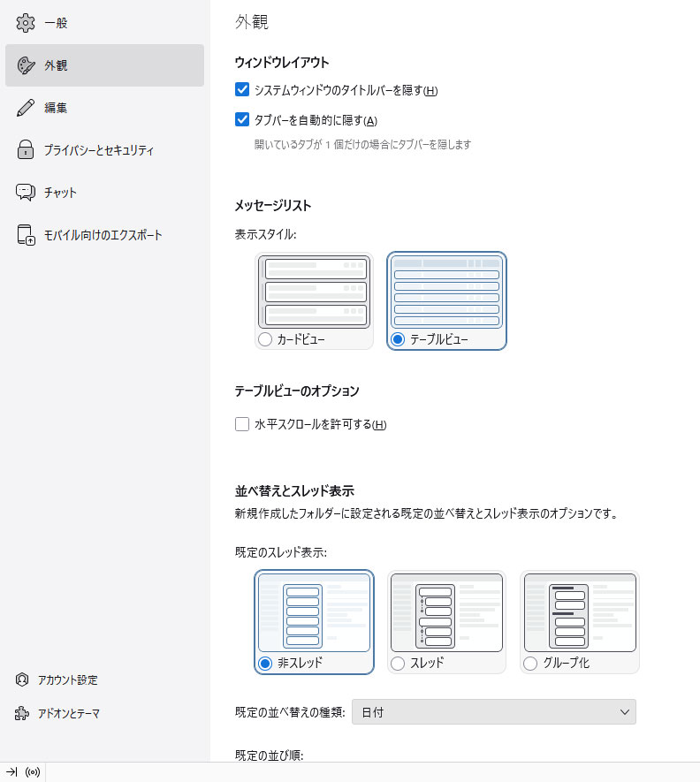Click the gear icon beside 一般
This screenshot has width=700, height=782.
coord(26,23)
